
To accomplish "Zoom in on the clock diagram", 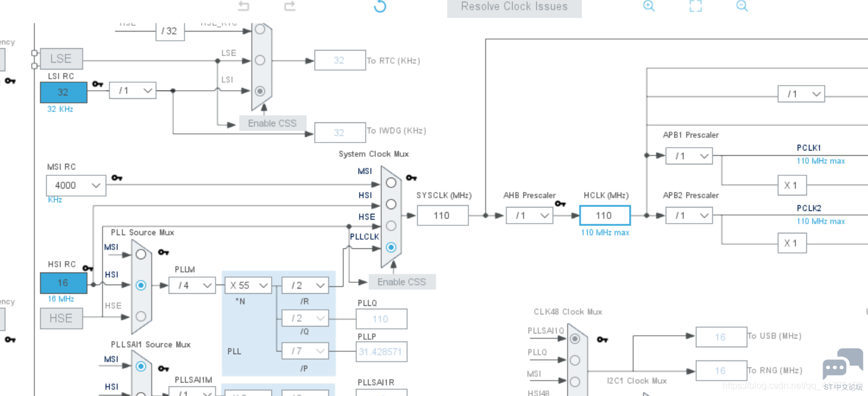I will pos(649,6).
